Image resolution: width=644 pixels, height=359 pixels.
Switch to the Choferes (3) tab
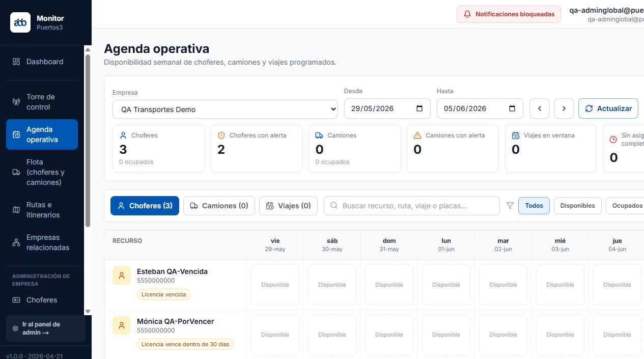point(145,206)
